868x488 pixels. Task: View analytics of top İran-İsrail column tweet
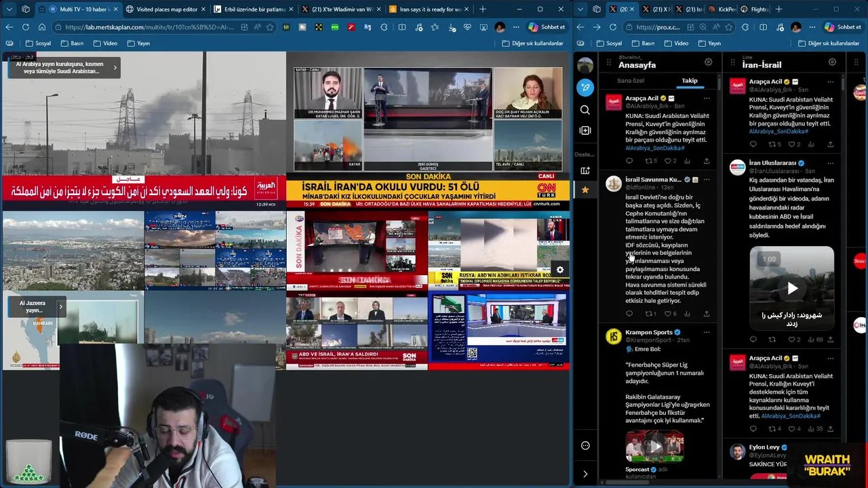click(812, 144)
